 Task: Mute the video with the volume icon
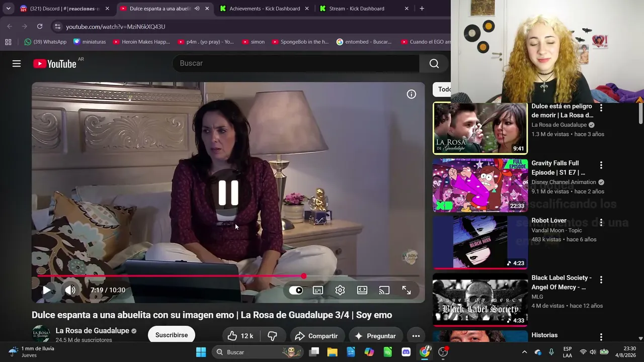coord(70,290)
